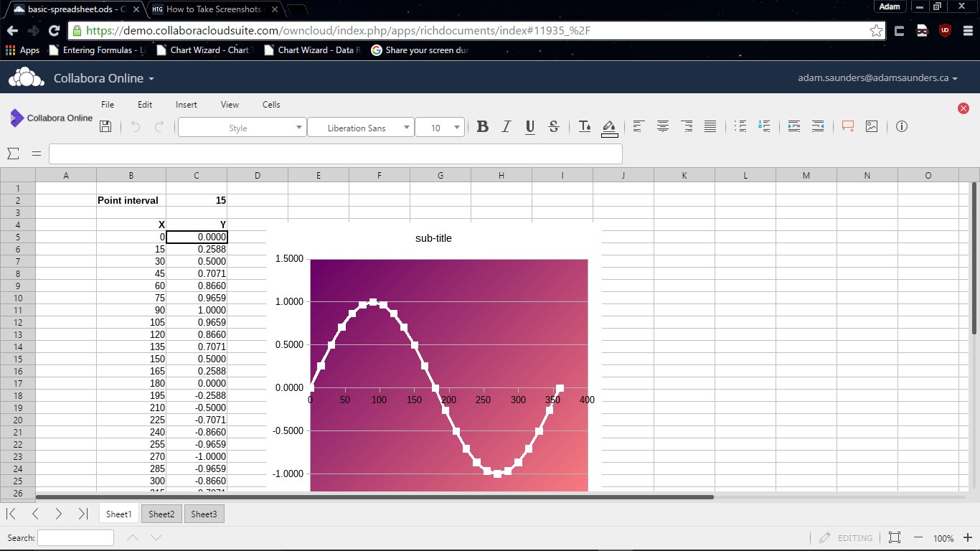Click the fit-to-width icon in the status bar
This screenshot has width=980, height=551.
pos(894,537)
